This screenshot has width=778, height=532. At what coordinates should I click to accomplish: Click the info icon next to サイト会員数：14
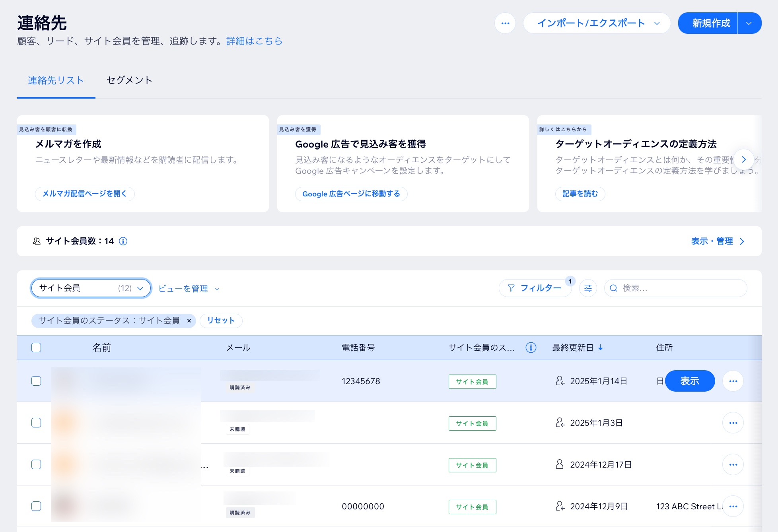pos(123,241)
